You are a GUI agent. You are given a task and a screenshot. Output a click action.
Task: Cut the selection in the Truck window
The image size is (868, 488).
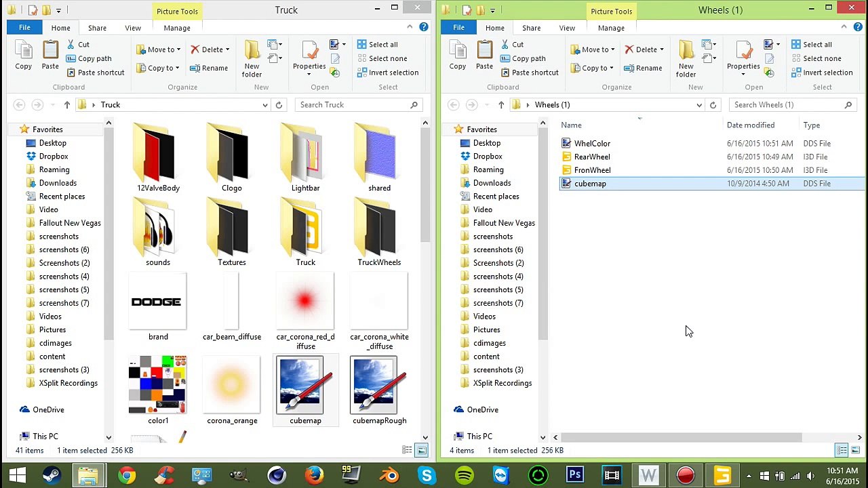(x=78, y=44)
